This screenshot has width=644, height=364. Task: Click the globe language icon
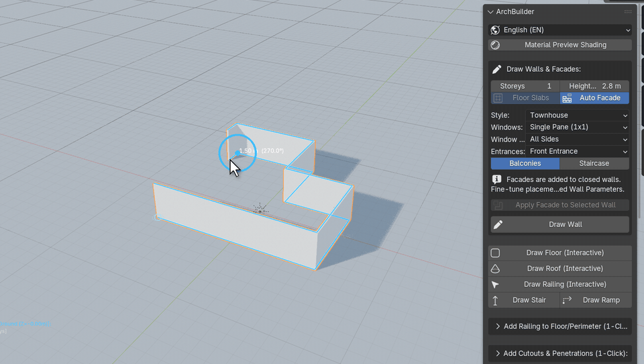pyautogui.click(x=495, y=30)
